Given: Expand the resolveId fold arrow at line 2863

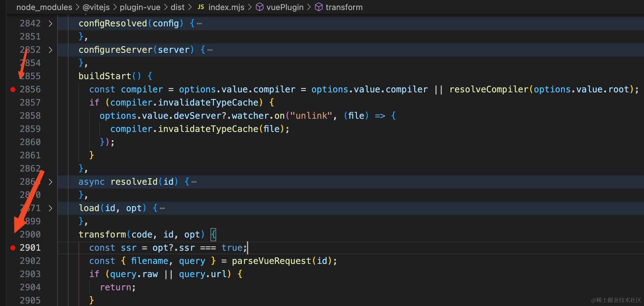Looking at the screenshot, I should (51, 182).
